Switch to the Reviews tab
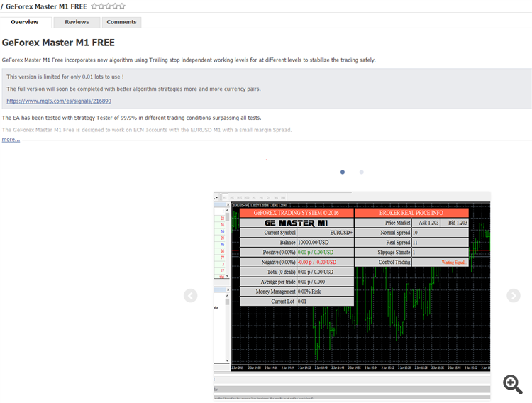The height and width of the screenshot is (403, 532). pos(77,22)
